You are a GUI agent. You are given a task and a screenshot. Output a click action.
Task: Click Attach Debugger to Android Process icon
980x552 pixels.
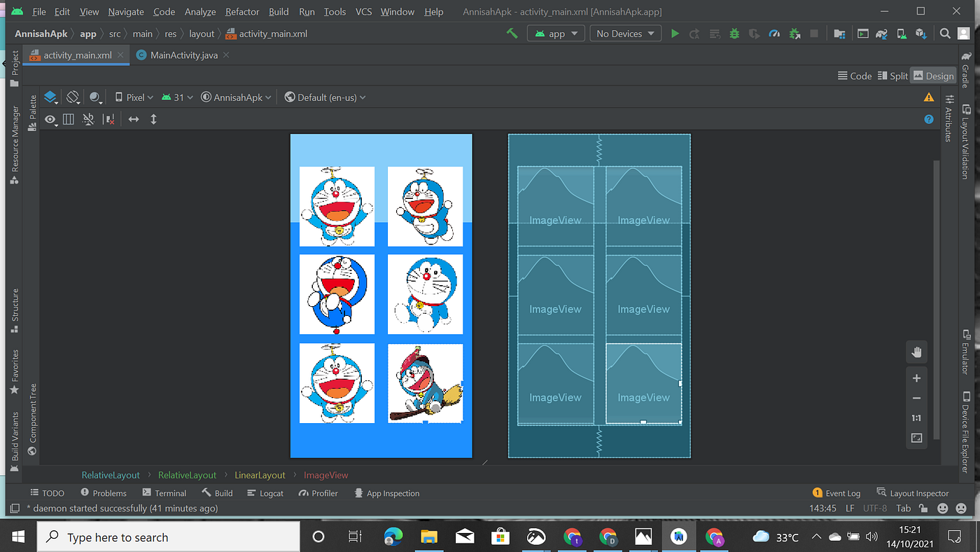pos(794,33)
